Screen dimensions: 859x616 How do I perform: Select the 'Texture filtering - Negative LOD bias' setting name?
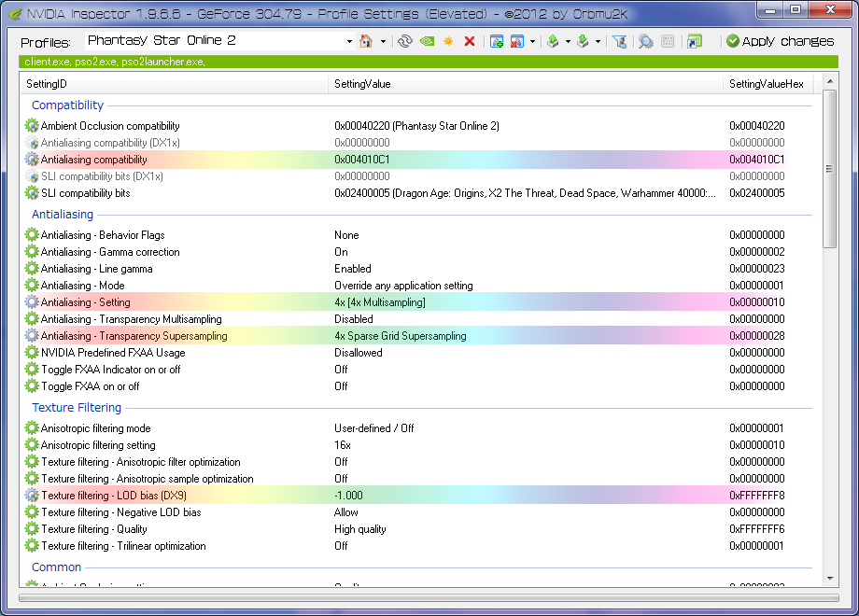click(121, 512)
